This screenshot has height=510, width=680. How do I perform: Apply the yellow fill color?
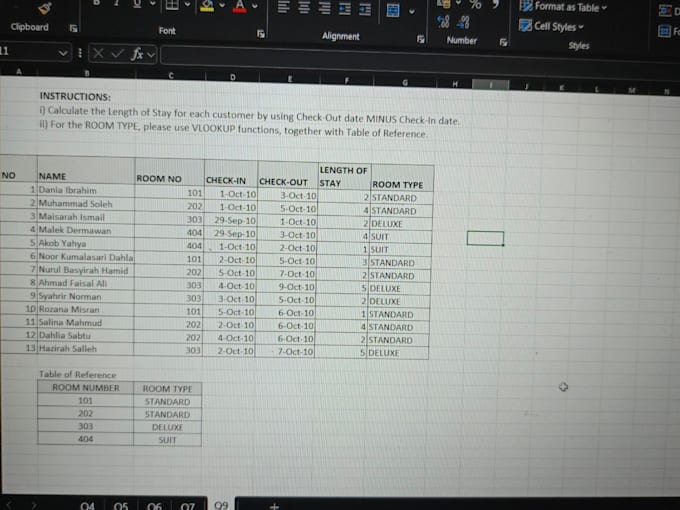(207, 5)
